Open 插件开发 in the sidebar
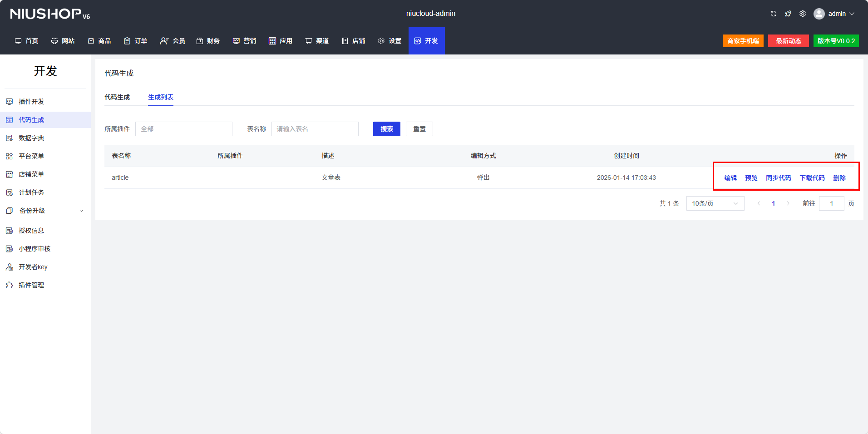 click(x=31, y=102)
